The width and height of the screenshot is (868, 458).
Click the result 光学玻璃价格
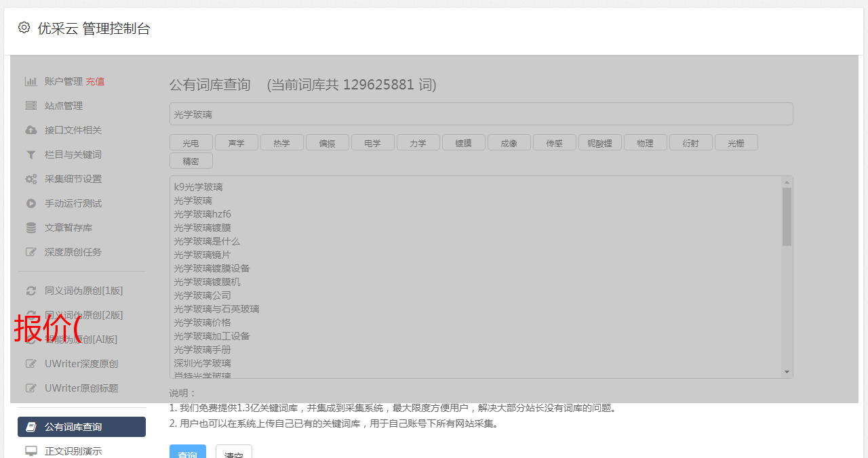tap(202, 322)
